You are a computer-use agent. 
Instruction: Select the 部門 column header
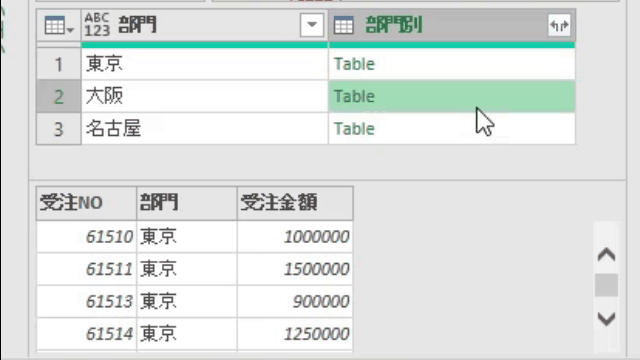point(204,25)
